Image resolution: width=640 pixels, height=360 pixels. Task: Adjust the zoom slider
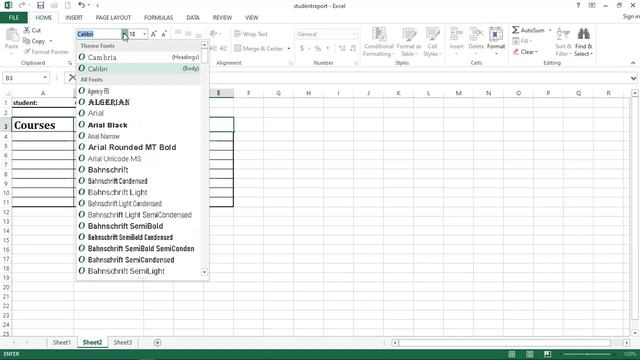pyautogui.click(x=587, y=354)
